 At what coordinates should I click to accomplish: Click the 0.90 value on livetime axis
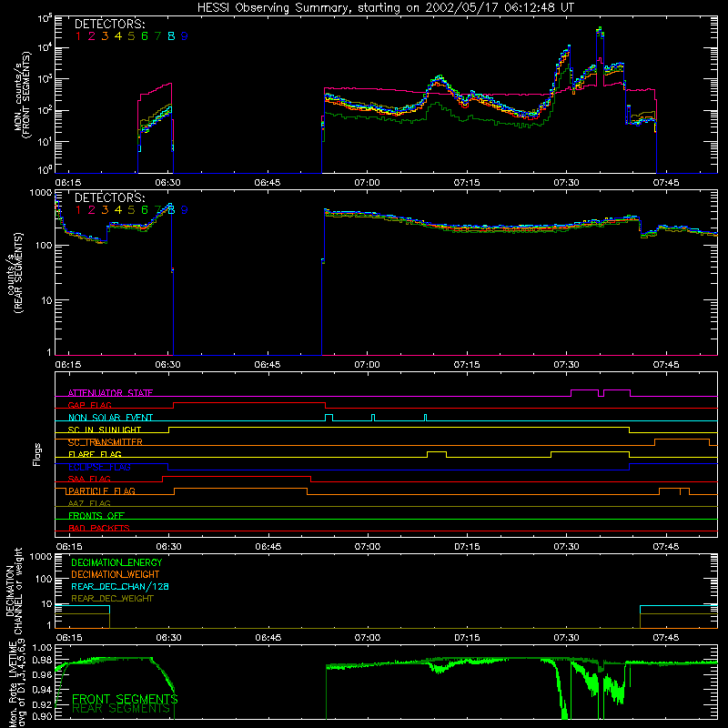click(43, 716)
